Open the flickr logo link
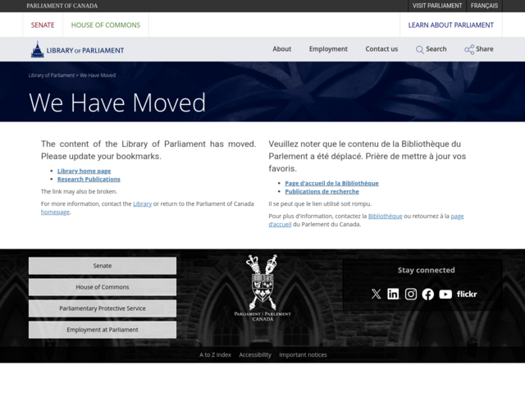Screen dimensions: 525x420 [x=467, y=294]
